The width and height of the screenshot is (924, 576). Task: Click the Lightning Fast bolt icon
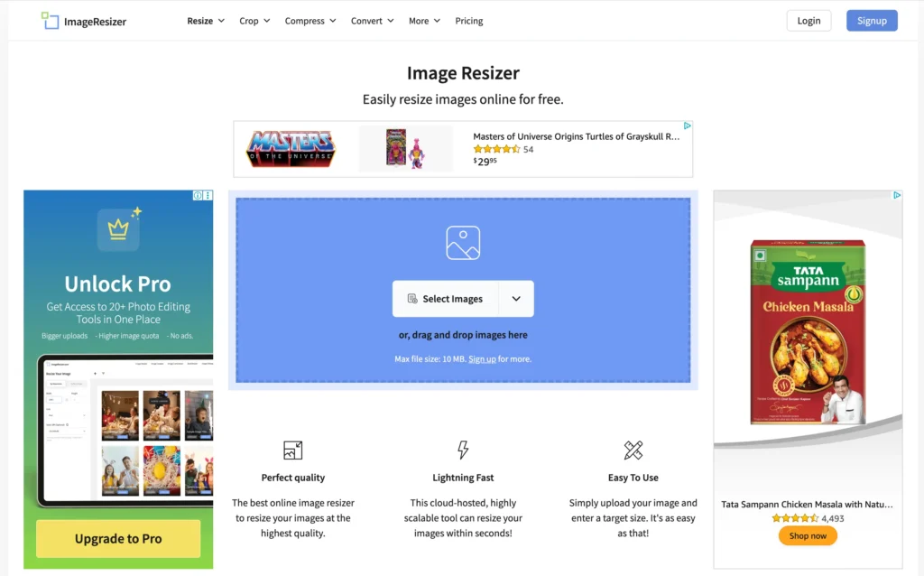pos(463,450)
